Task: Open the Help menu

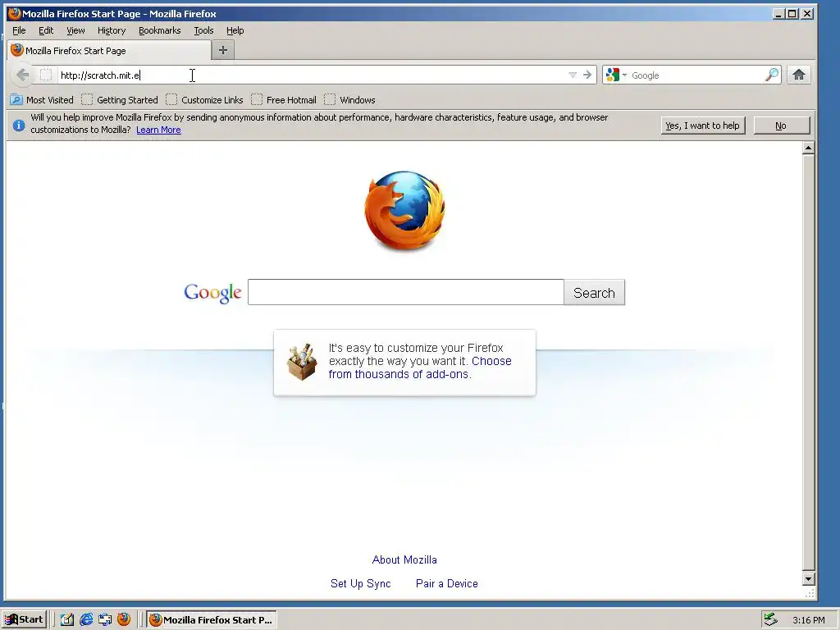Action: (235, 30)
